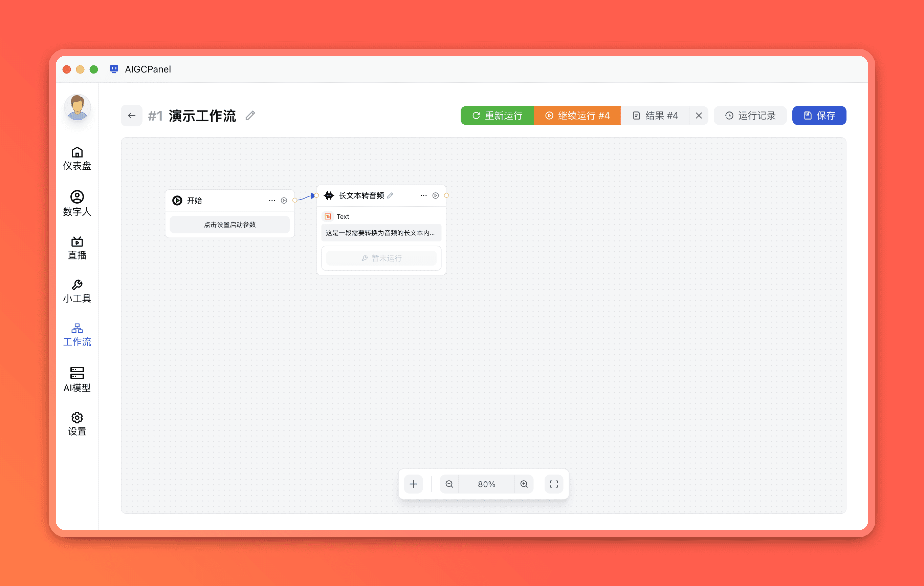This screenshot has height=586, width=924.
Task: Zoom in the canvas
Action: (x=524, y=484)
